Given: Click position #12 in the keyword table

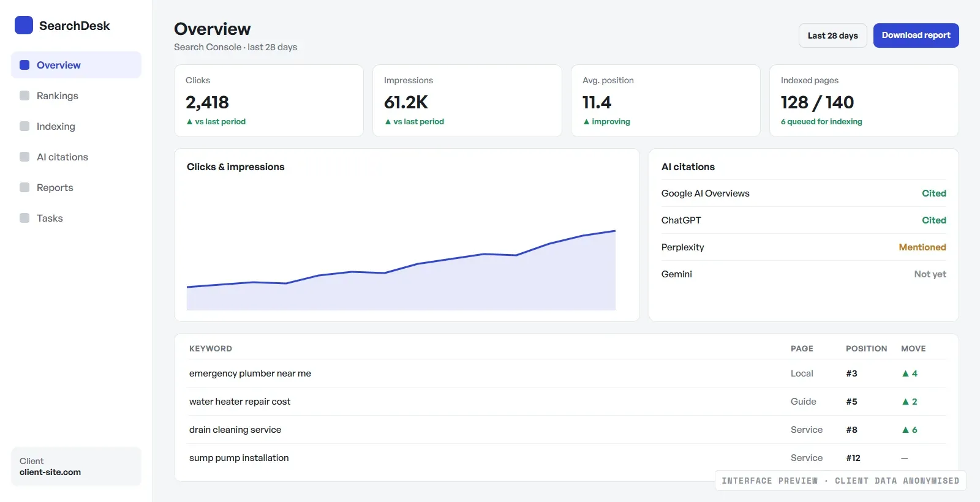Looking at the screenshot, I should pyautogui.click(x=853, y=458).
